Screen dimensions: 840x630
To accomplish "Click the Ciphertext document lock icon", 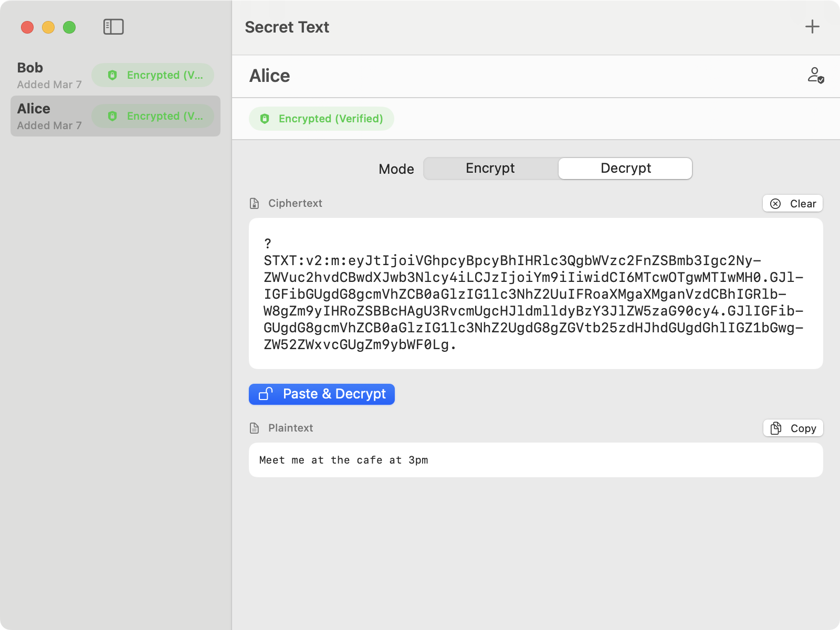I will coord(255,204).
